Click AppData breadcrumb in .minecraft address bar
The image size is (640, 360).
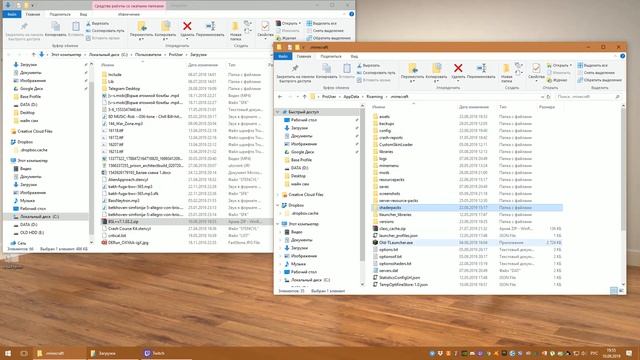tap(351, 97)
